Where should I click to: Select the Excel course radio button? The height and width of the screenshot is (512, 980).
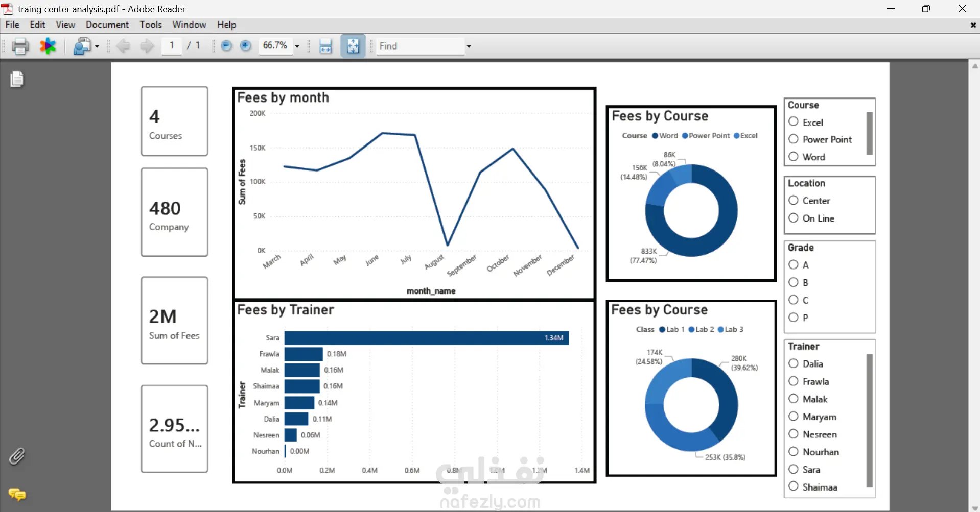794,121
